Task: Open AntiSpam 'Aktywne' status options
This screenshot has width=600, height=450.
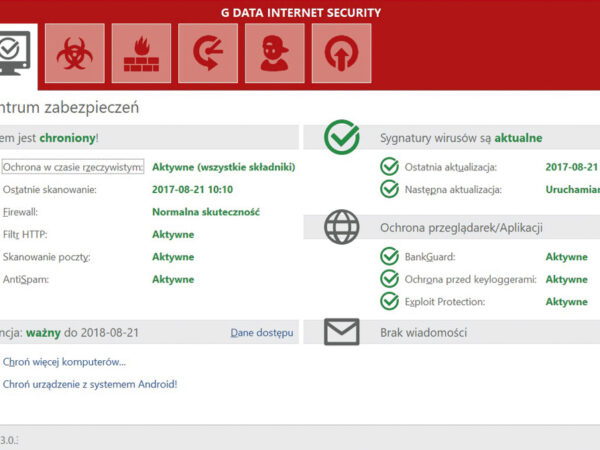Action: (x=173, y=279)
